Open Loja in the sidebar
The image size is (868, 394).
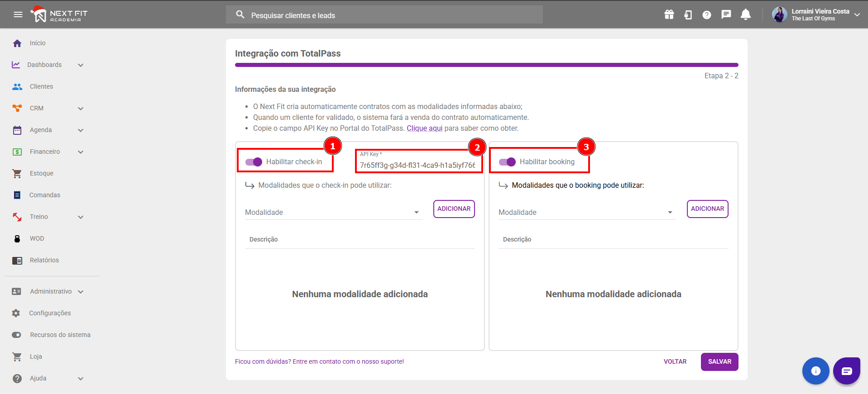(36, 356)
